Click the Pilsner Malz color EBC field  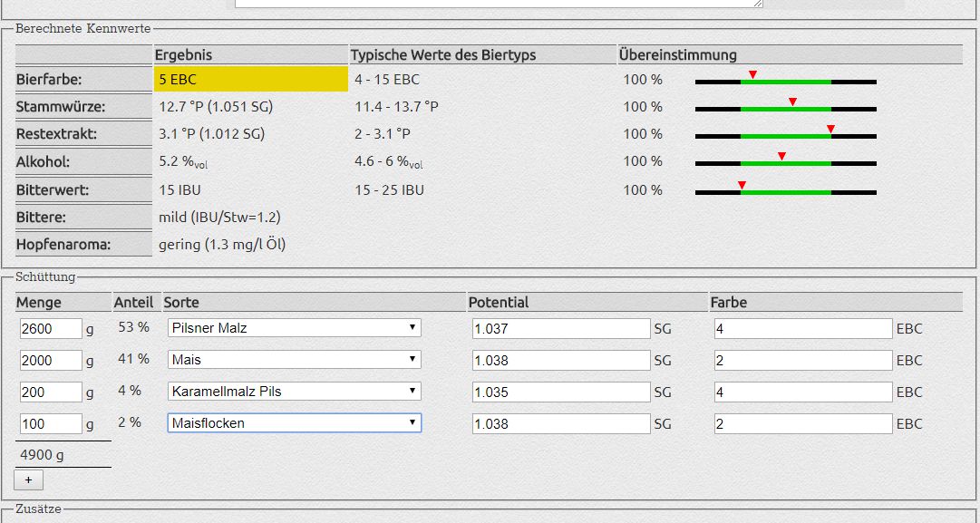coord(801,329)
